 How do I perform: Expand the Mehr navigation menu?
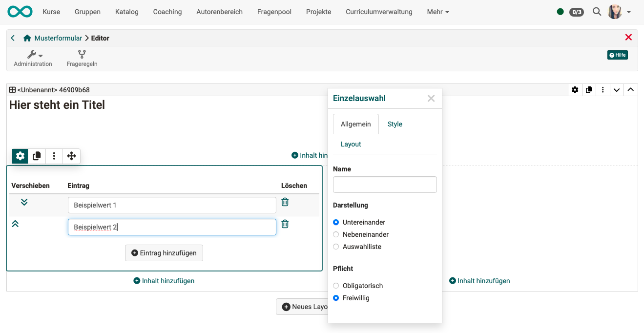437,12
